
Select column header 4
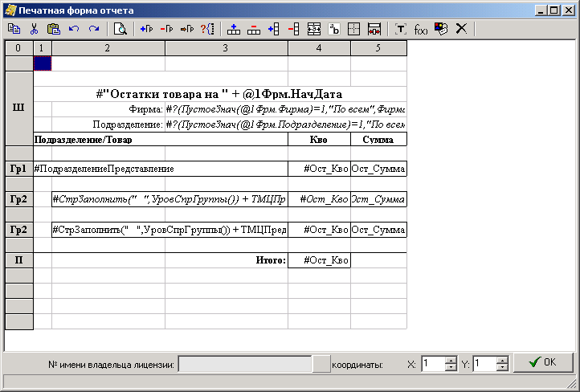(x=319, y=48)
